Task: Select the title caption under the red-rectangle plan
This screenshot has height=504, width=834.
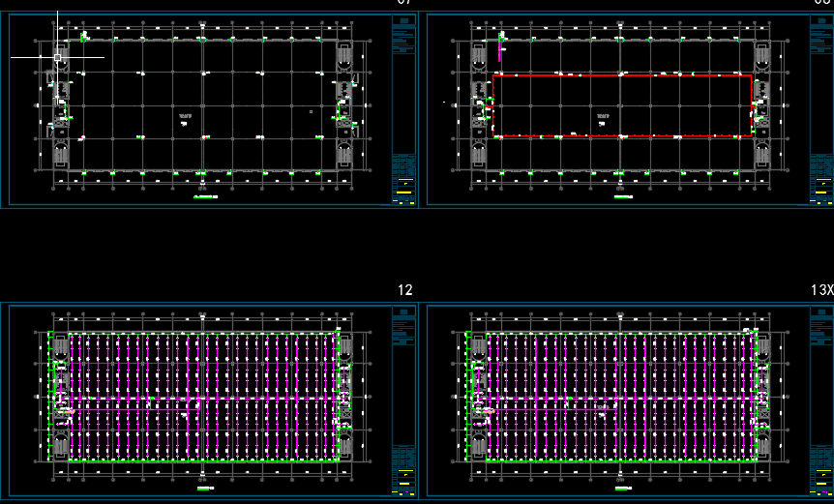Action: (623, 196)
